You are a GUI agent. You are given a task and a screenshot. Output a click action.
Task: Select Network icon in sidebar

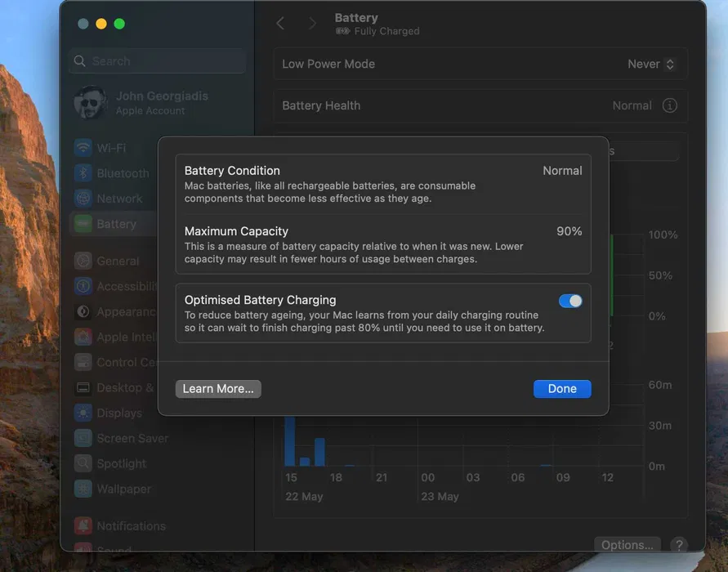point(83,199)
